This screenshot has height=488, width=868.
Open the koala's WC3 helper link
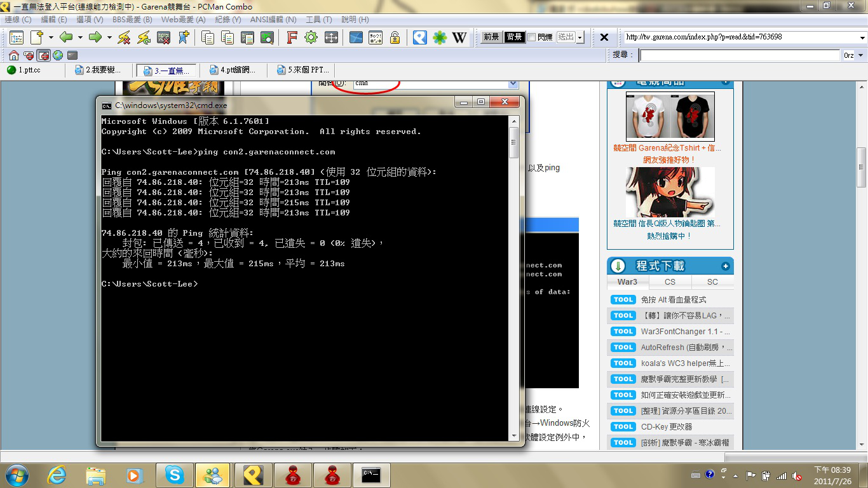tap(686, 363)
